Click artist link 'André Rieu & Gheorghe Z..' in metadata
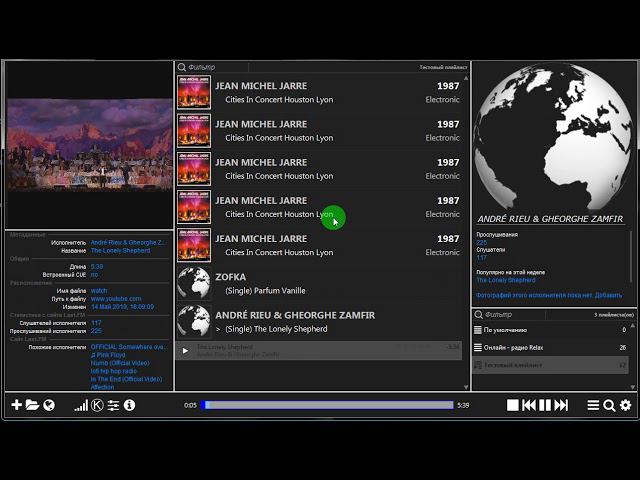This screenshot has width=640, height=480. (128, 242)
